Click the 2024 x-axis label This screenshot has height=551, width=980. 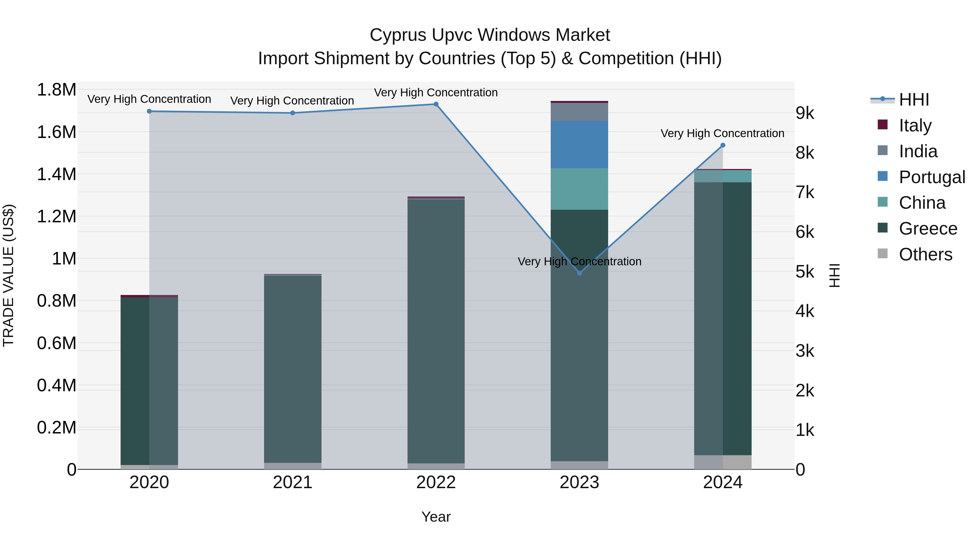click(x=723, y=482)
